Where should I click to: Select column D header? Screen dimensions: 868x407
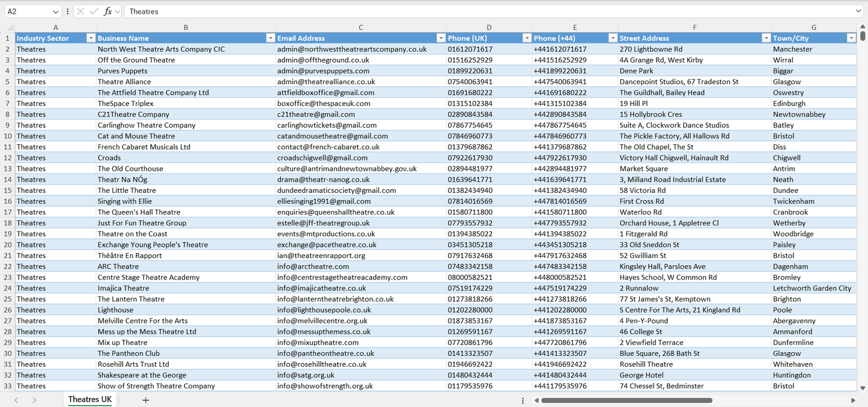pyautogui.click(x=489, y=27)
